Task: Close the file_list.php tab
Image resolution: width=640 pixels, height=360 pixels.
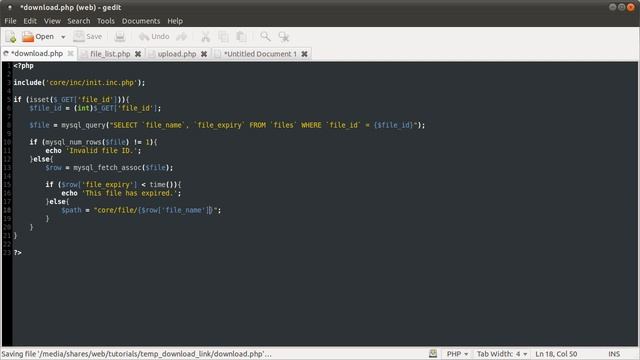Action: tap(138, 54)
